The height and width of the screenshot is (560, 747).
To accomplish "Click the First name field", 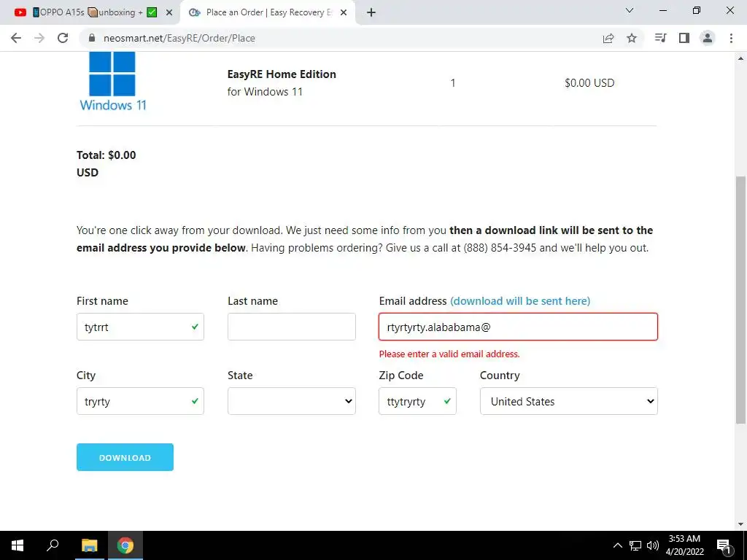I will [140, 327].
